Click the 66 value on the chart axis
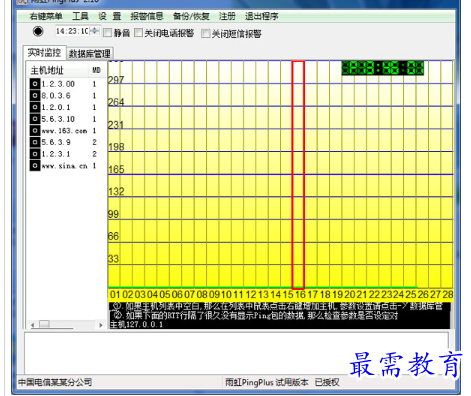The image size is (471, 396). [113, 236]
